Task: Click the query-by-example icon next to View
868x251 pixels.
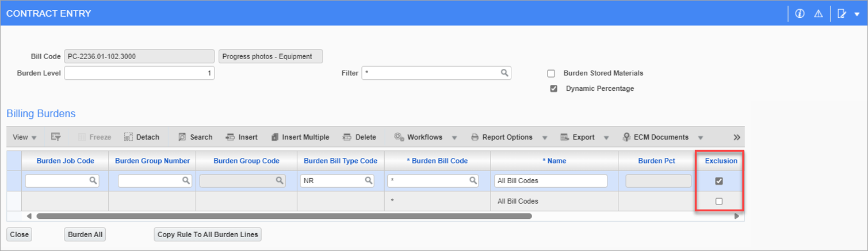Action: (x=56, y=137)
